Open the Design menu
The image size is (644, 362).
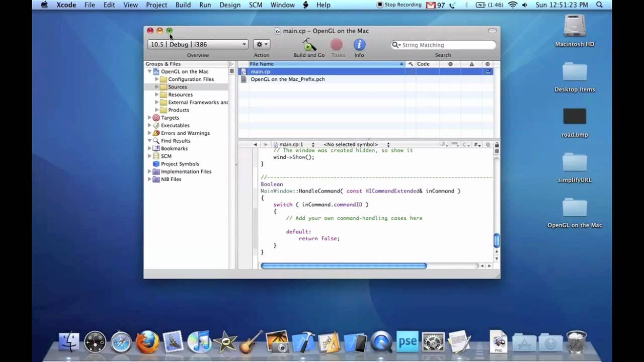tap(230, 5)
